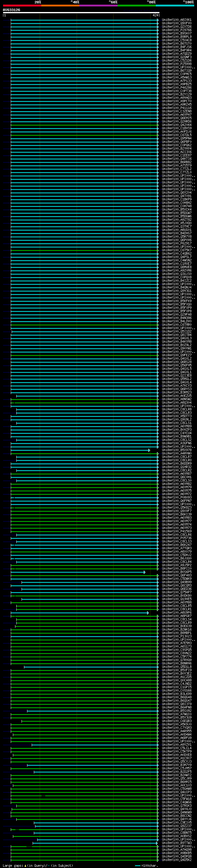
Task: Click the short alignment bar for B5X978
Action: pyautogui.click(x=80, y=450)
